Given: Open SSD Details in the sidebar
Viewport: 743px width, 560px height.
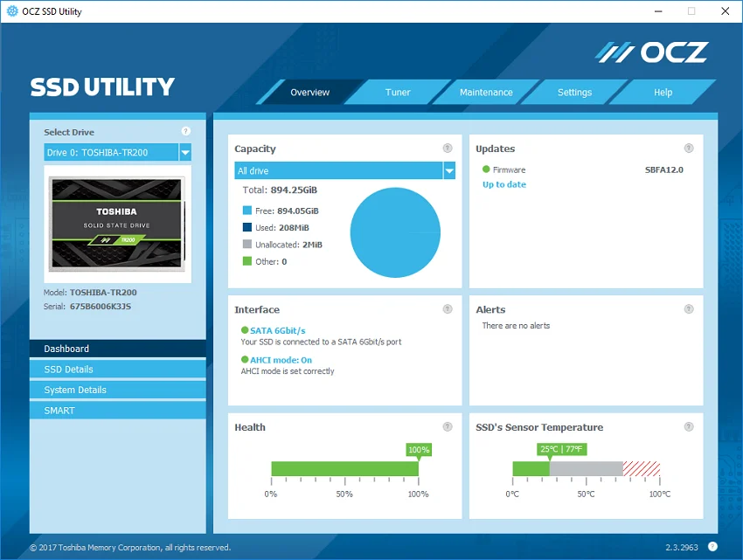Looking at the screenshot, I should coord(117,370).
